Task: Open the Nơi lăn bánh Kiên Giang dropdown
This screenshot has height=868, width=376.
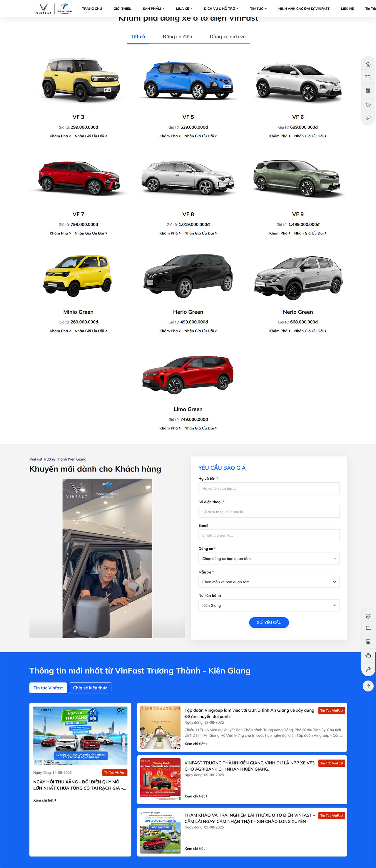Action: click(269, 605)
